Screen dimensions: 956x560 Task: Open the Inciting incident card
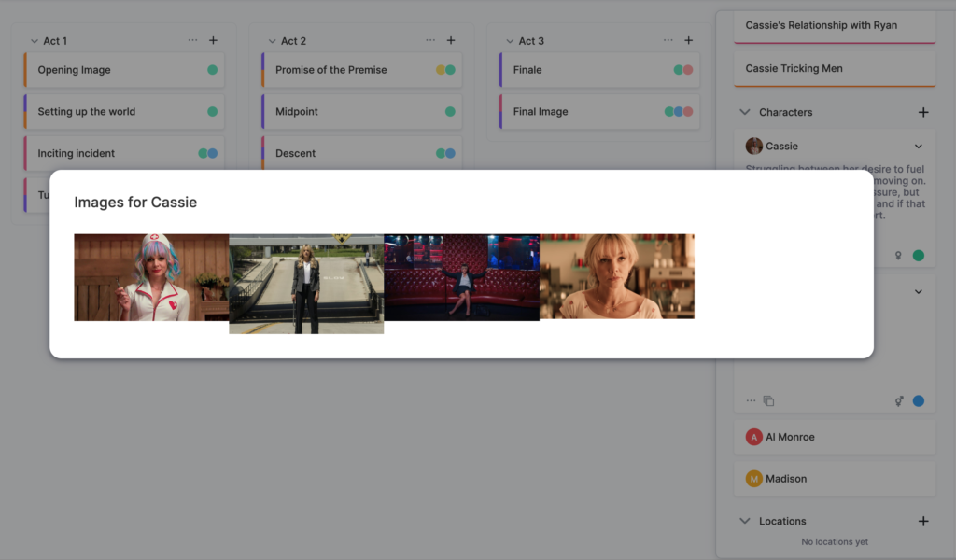click(x=124, y=153)
